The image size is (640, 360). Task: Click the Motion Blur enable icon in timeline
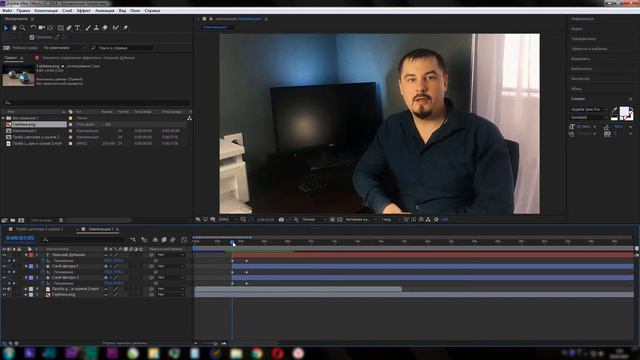173,240
